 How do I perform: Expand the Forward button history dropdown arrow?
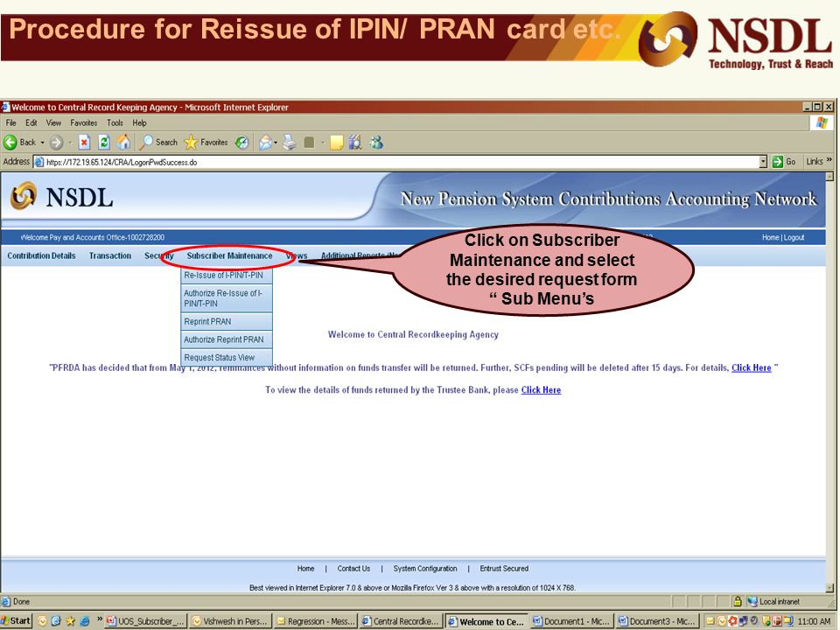coord(70,143)
